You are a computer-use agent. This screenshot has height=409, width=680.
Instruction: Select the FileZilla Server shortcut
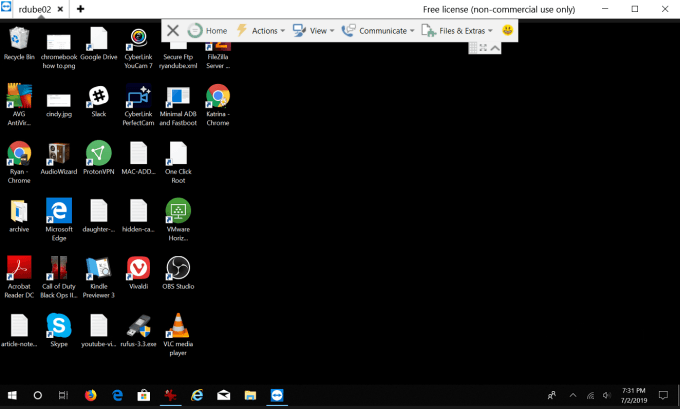tap(218, 54)
